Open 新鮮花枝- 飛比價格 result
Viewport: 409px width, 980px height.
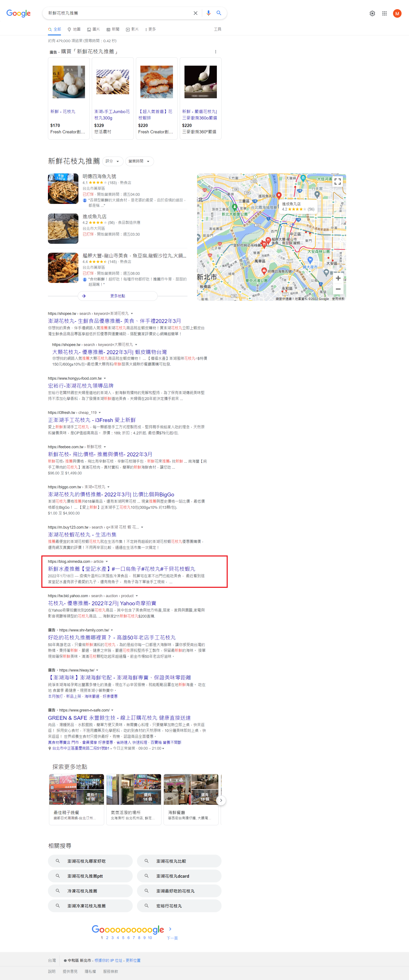pyautogui.click(x=100, y=454)
